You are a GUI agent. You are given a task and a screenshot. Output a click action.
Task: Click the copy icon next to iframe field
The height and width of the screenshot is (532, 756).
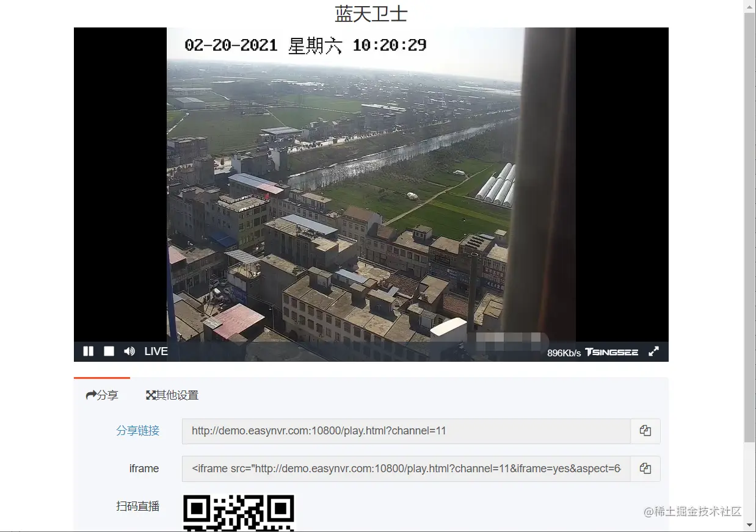[x=645, y=469]
